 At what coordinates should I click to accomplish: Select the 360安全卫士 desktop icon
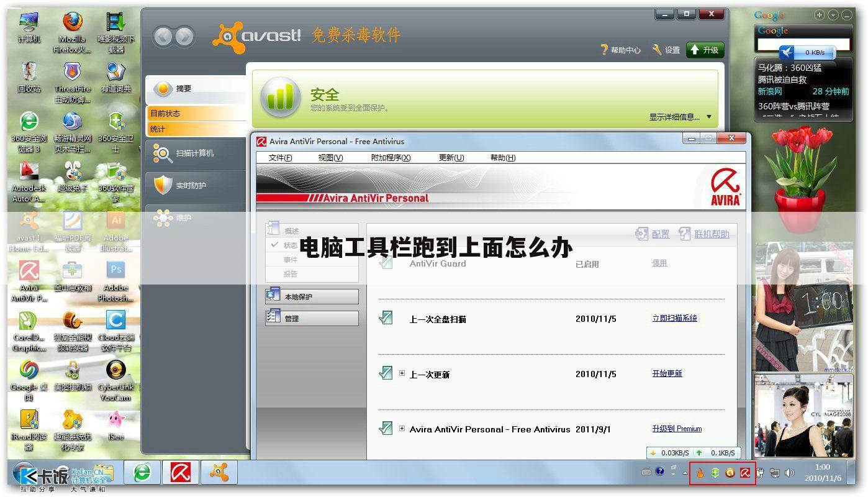click(x=115, y=132)
